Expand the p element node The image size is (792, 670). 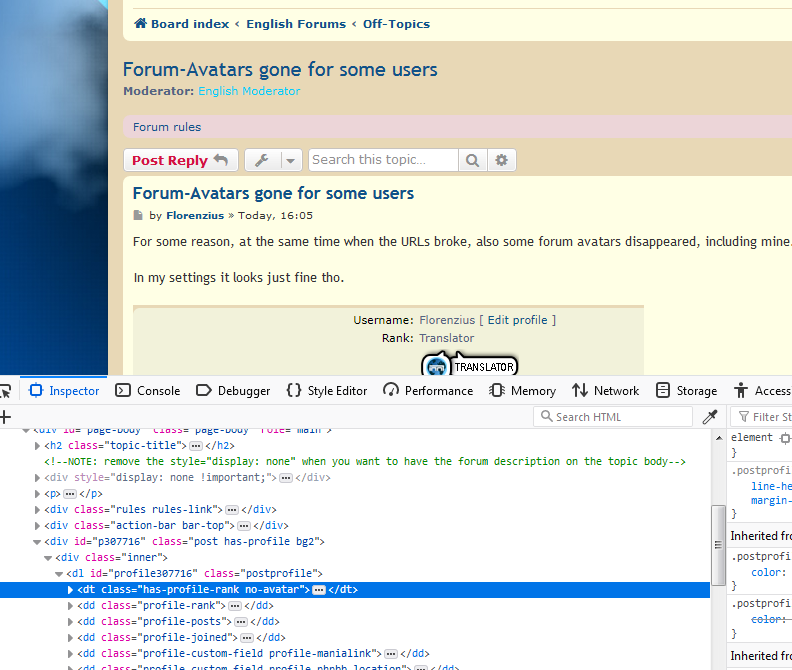[x=37, y=494]
